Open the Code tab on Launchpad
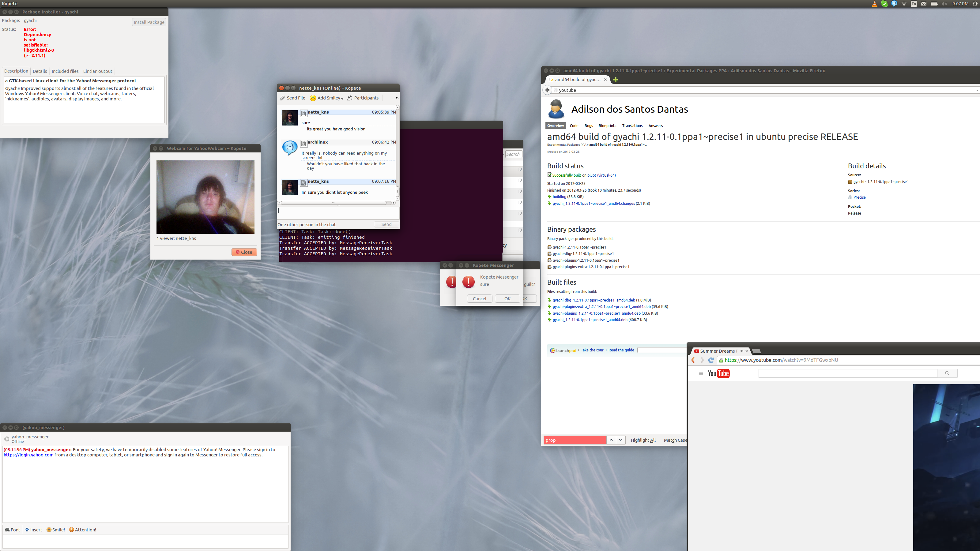Image resolution: width=980 pixels, height=551 pixels. click(574, 126)
